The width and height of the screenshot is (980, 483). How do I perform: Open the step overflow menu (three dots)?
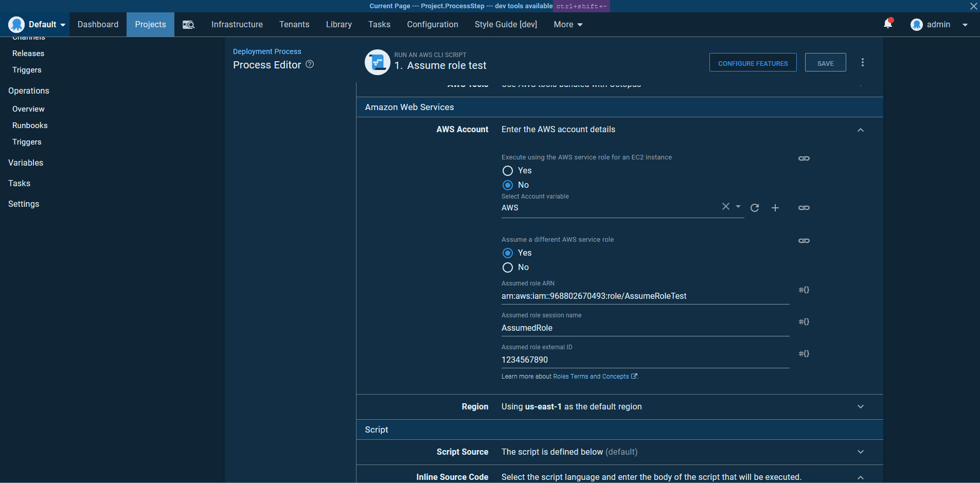coord(862,62)
